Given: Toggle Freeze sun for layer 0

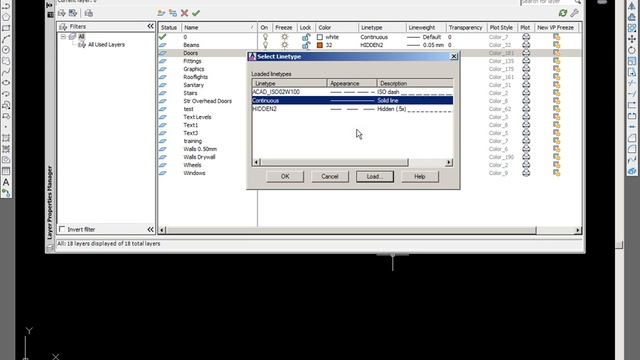Looking at the screenshot, I should [x=284, y=37].
